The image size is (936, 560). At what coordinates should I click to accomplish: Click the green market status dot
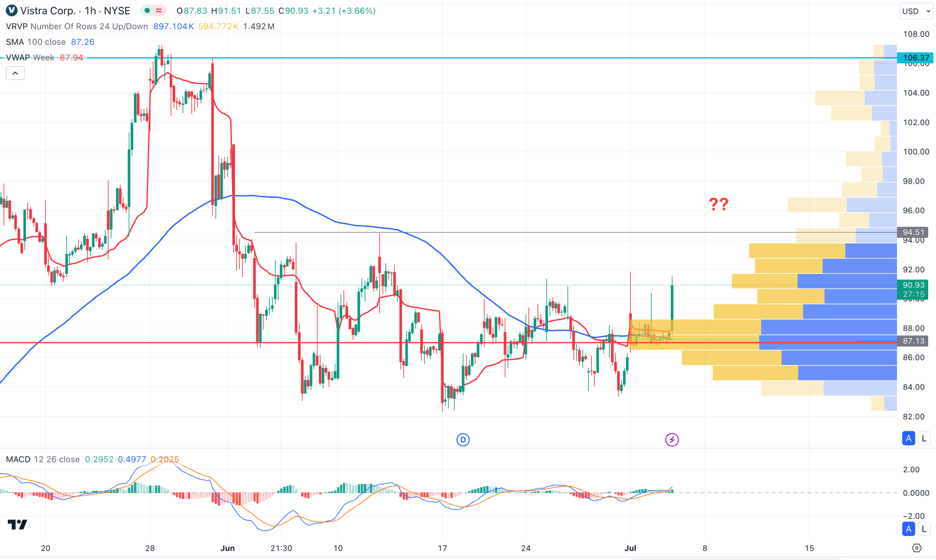[147, 11]
